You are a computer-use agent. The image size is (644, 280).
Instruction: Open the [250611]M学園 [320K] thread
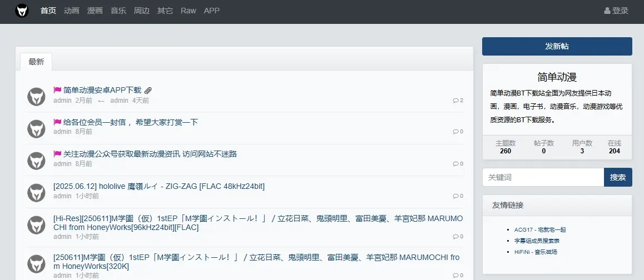(256, 262)
